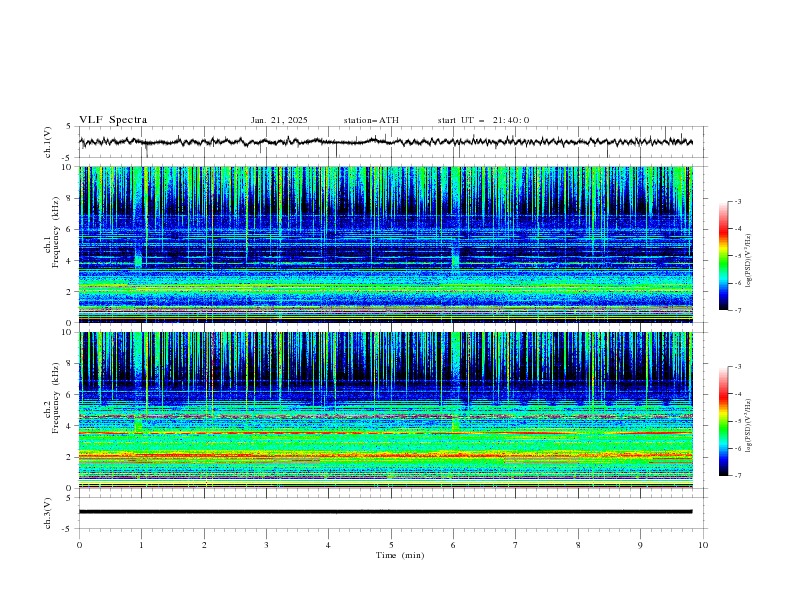This screenshot has width=792, height=612.
Task: Click the "-5" tick on ch.1(V) axis
Action: click(68, 158)
